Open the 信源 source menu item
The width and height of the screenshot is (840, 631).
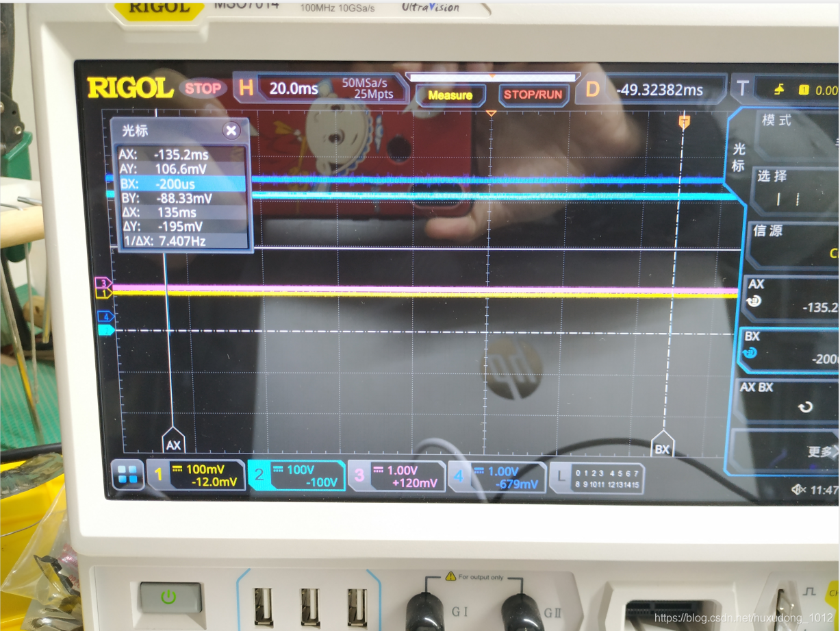tap(793, 244)
